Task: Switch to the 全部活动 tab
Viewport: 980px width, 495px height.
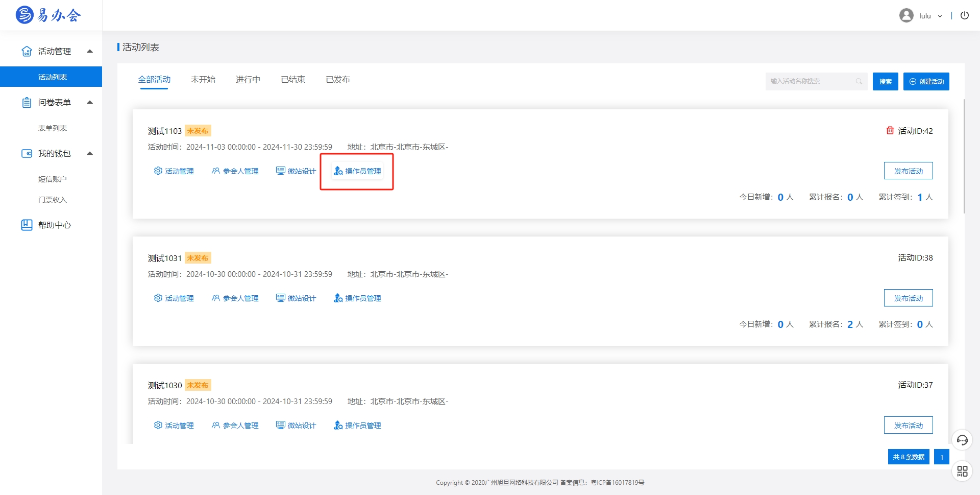Action: 154,80
